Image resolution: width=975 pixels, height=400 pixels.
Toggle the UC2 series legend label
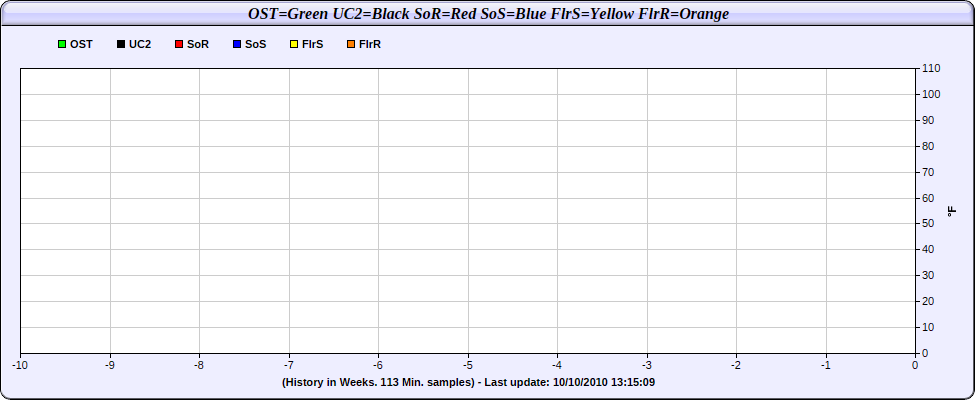[x=140, y=45]
